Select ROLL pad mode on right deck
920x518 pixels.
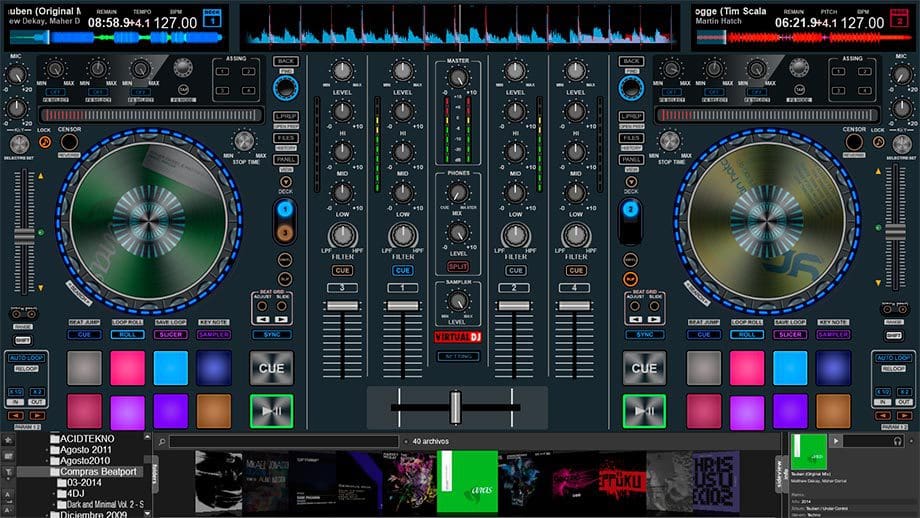click(747, 334)
